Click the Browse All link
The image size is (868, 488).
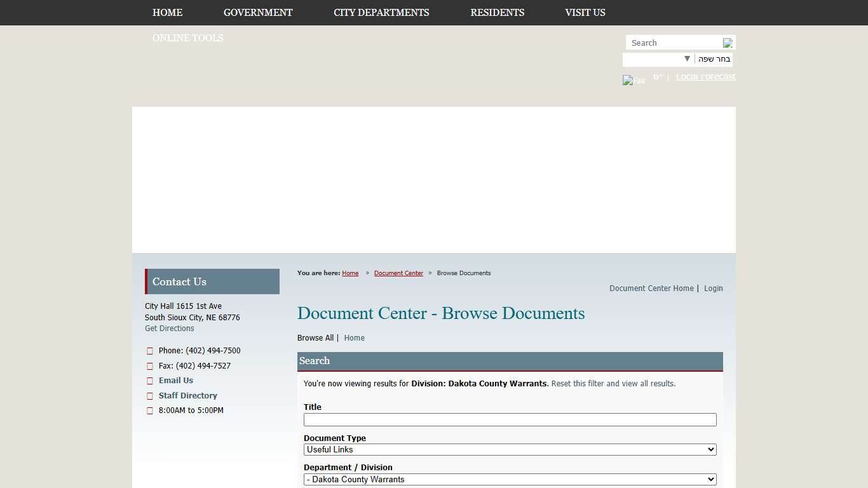315,337
